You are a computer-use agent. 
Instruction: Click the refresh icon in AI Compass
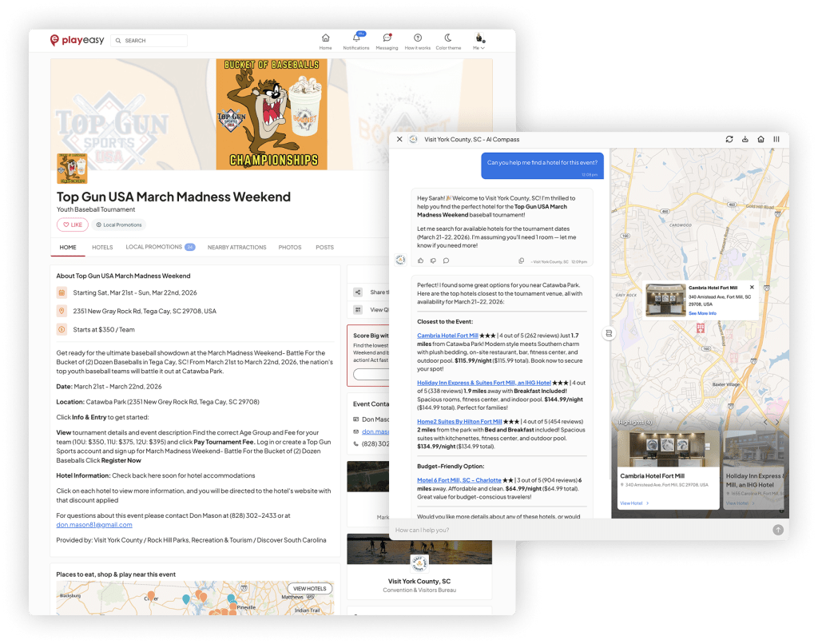click(x=729, y=139)
